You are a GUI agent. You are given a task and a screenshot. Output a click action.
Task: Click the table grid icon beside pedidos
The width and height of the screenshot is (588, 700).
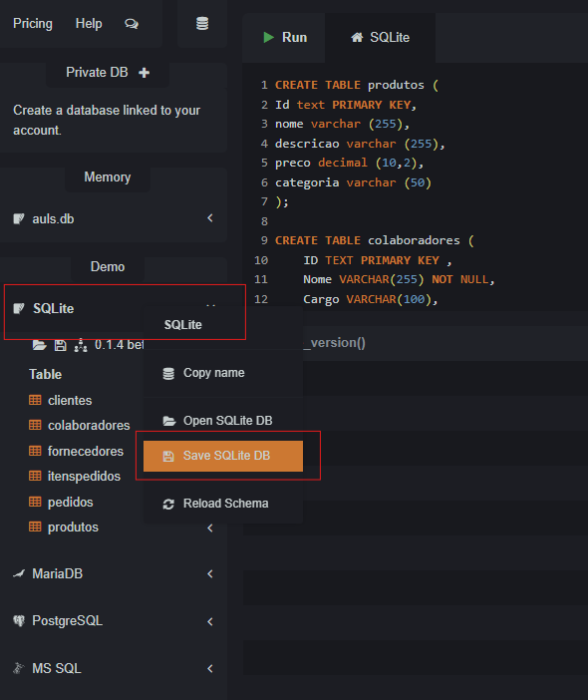click(x=35, y=502)
